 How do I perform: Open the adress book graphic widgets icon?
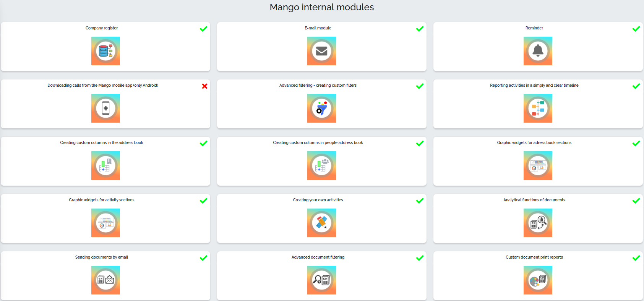pos(538,165)
